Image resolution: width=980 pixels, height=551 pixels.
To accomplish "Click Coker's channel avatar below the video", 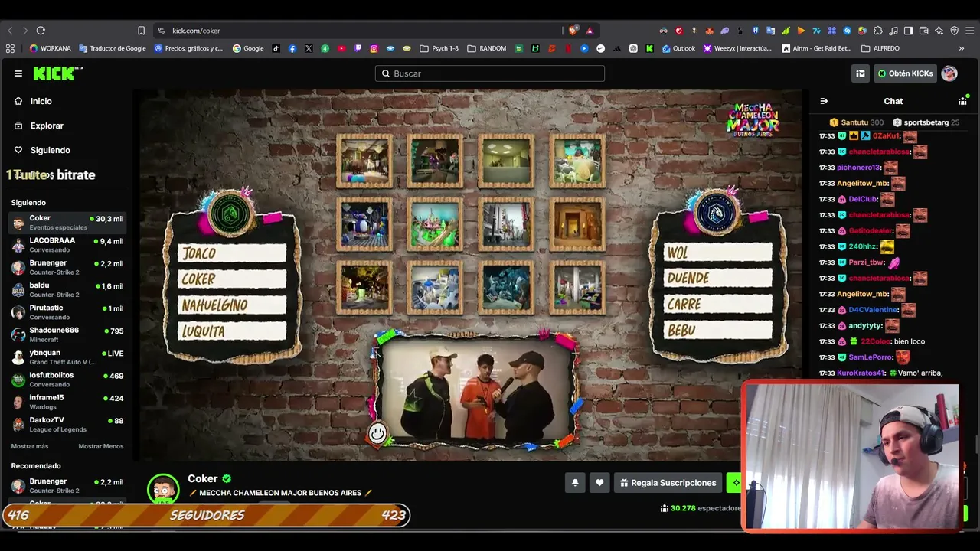I will 163,490.
